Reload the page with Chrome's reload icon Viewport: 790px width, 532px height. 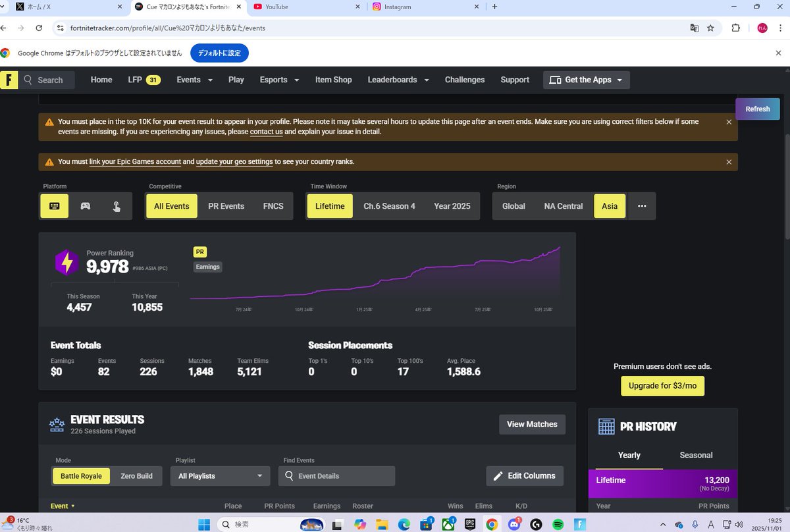click(x=39, y=28)
